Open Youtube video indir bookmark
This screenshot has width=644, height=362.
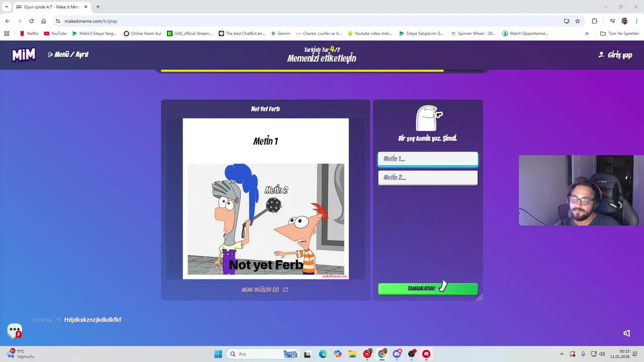click(x=370, y=34)
